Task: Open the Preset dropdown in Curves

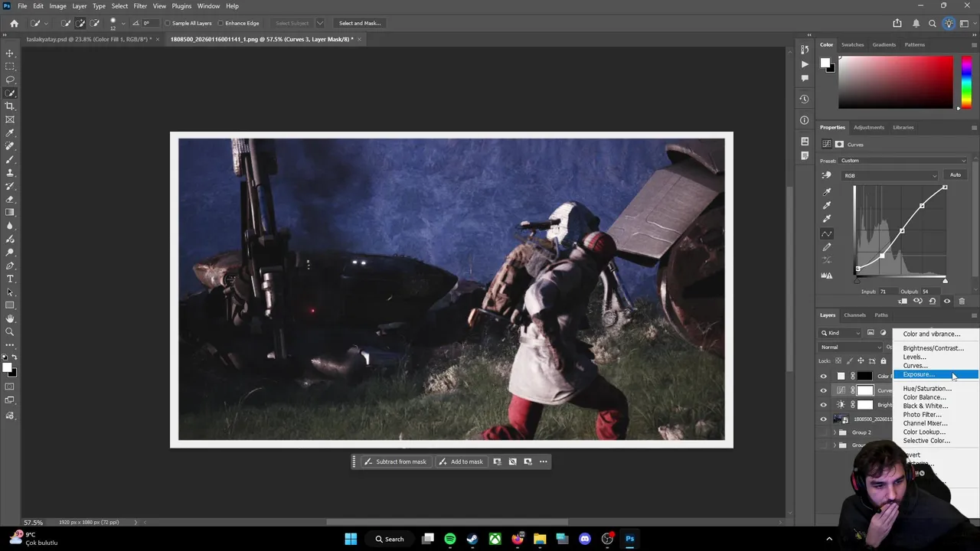Action: tap(904, 161)
